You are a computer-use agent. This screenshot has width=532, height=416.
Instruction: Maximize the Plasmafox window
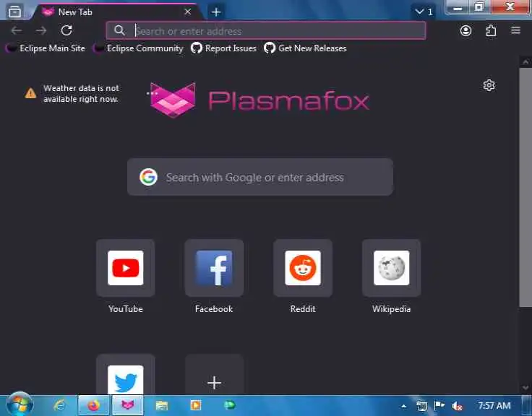point(479,7)
